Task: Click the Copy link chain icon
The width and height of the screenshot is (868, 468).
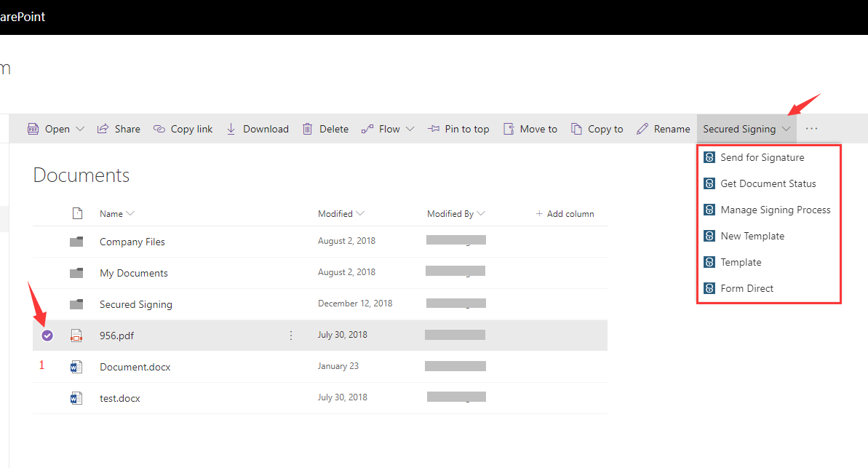Action: (x=159, y=129)
